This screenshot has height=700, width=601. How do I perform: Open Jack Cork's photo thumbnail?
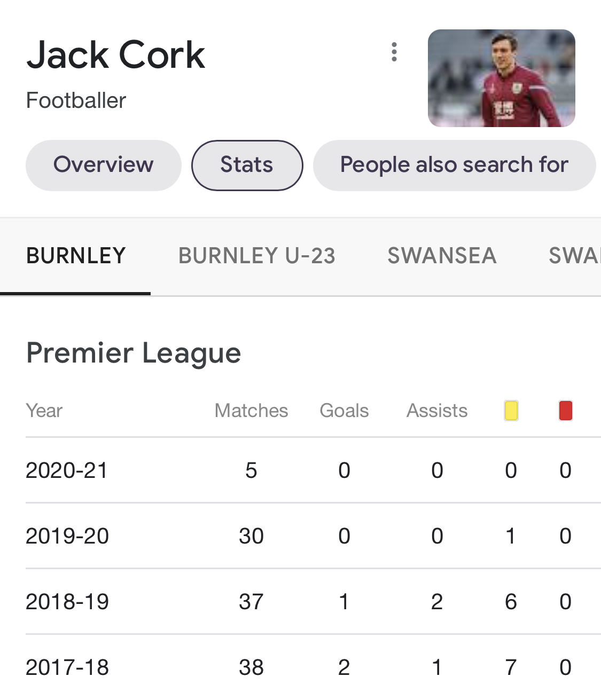[501, 78]
